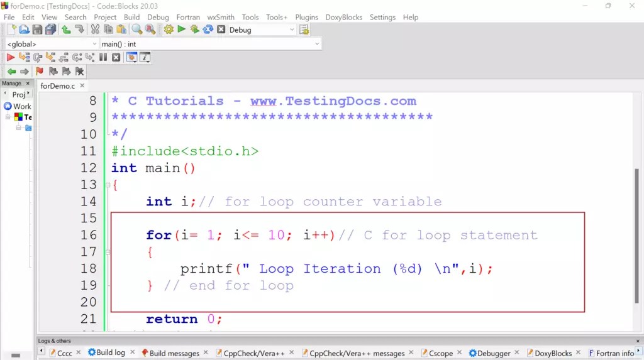Open the Build log tab
Screen dimensions: 644x360
pyautogui.click(x=107, y=352)
